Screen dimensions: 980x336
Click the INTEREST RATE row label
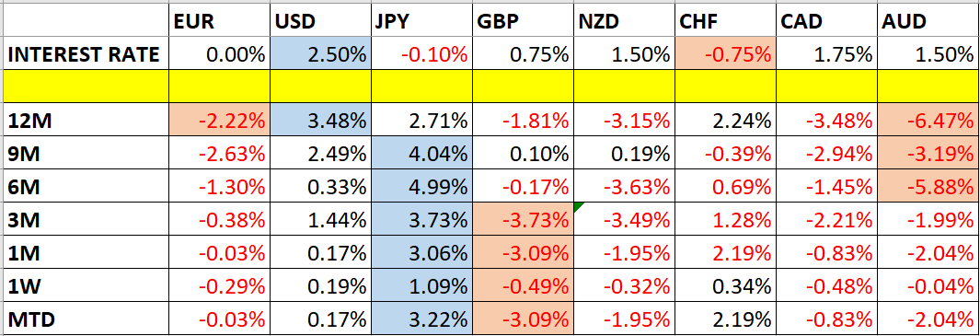[x=86, y=53]
